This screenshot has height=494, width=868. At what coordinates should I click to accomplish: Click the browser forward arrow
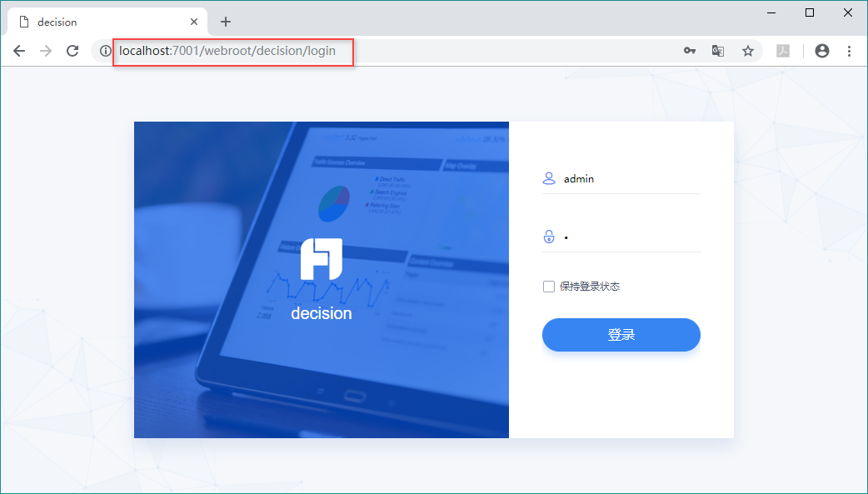pyautogui.click(x=46, y=51)
